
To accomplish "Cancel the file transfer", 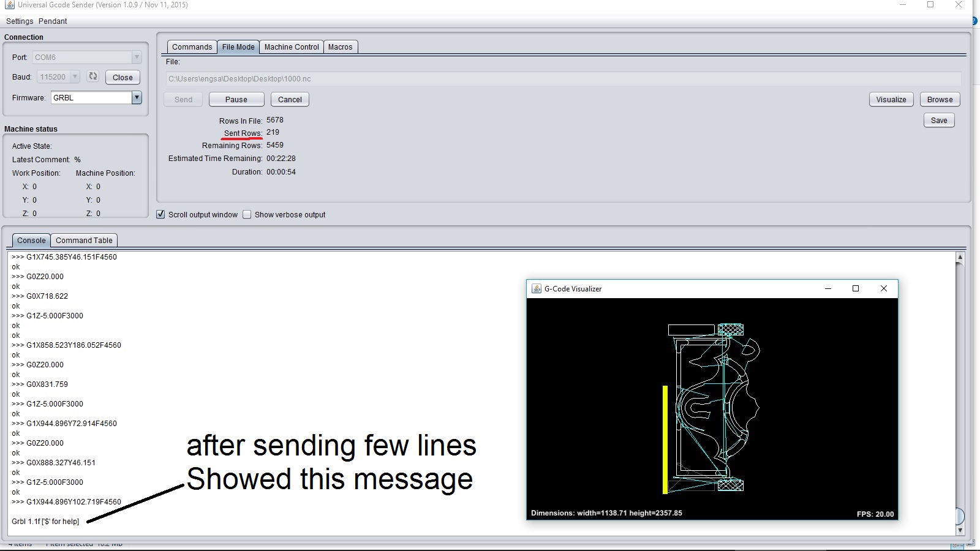I will tap(290, 99).
